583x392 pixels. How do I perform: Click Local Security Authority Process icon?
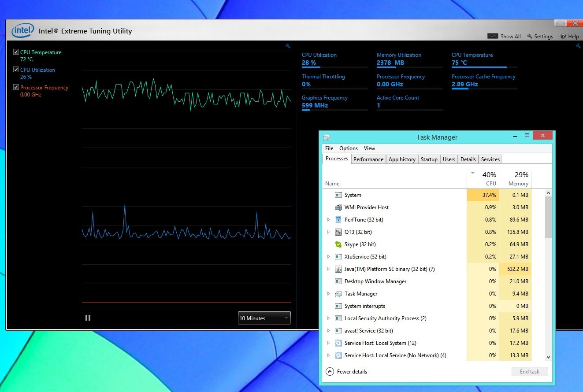(x=338, y=318)
